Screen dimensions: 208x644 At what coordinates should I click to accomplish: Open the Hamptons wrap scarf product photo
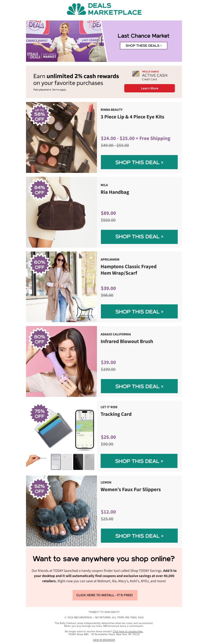(x=61, y=287)
